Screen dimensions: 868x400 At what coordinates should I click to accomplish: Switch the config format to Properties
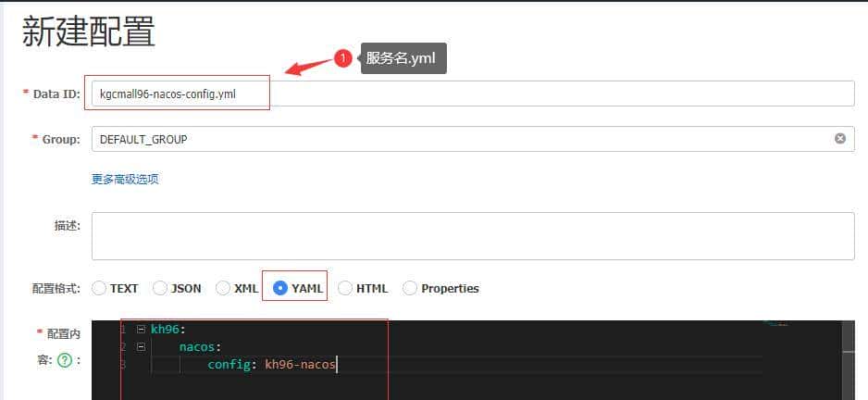coord(410,288)
